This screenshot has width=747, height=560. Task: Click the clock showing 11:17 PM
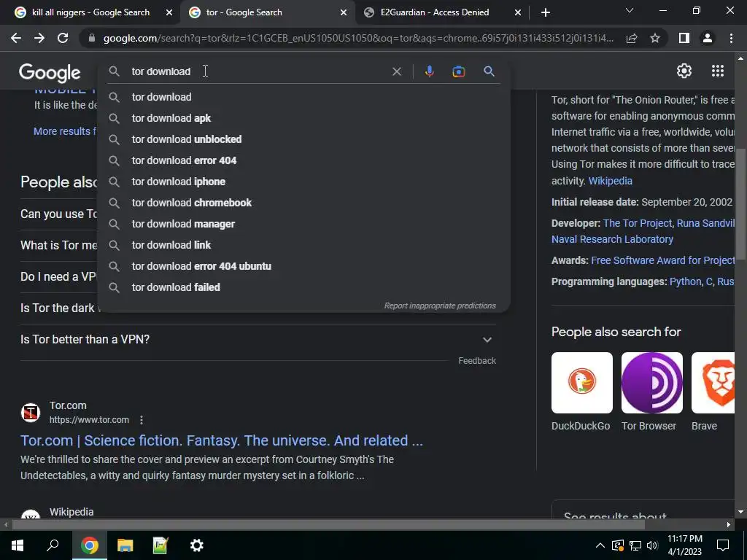pos(684,539)
